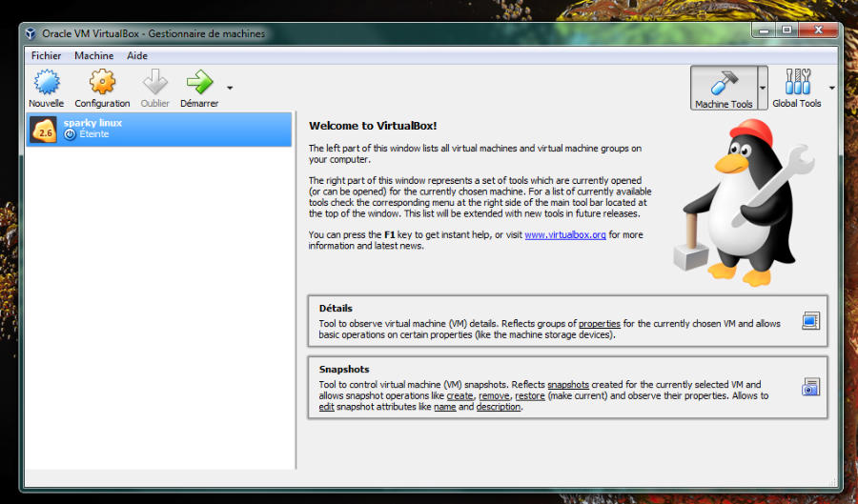Click the Welcome to VirtualBox! heading

pos(373,126)
